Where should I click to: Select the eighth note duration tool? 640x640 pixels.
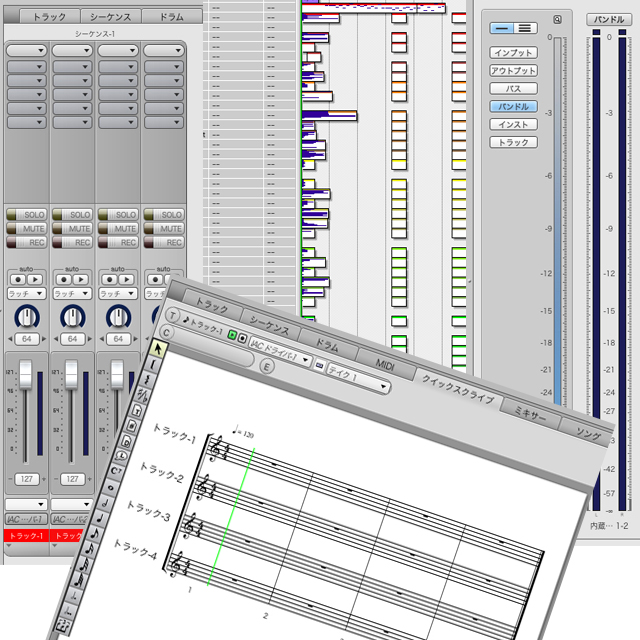tap(95, 533)
